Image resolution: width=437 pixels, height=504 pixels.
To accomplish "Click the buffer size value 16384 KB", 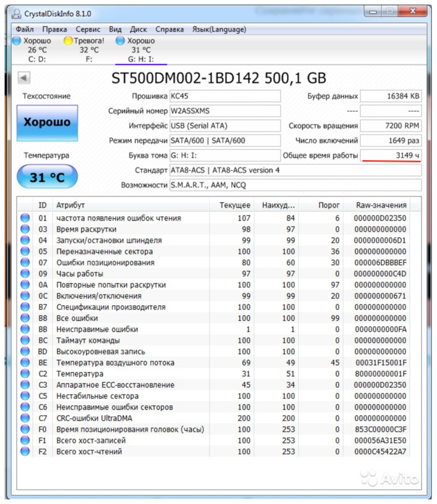I will click(391, 96).
